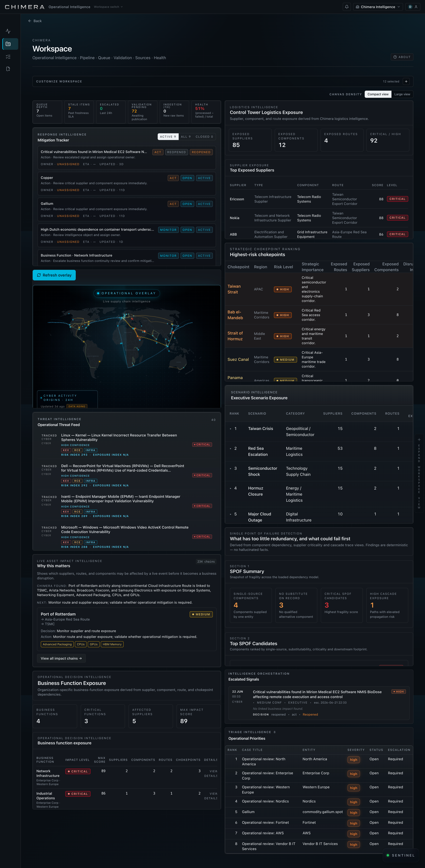Open the Chimera Intelligence organization dropdown

pos(378,7)
